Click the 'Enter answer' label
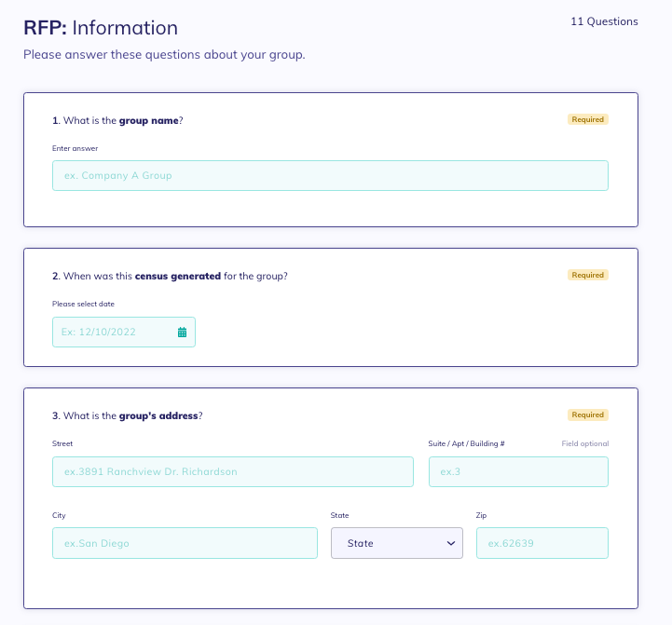This screenshot has width=672, height=625. pos(75,148)
